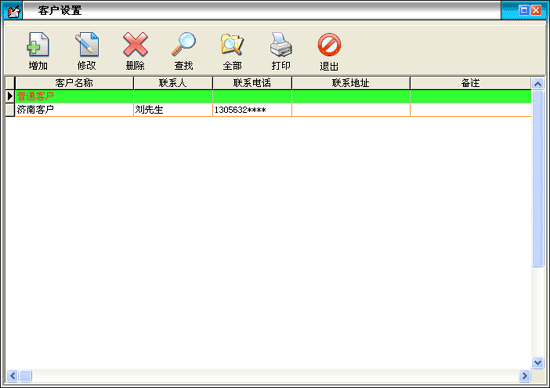Viewport: 550px width, 388px height.
Task: Click row selector beside 济南客户
Action: tap(10, 110)
